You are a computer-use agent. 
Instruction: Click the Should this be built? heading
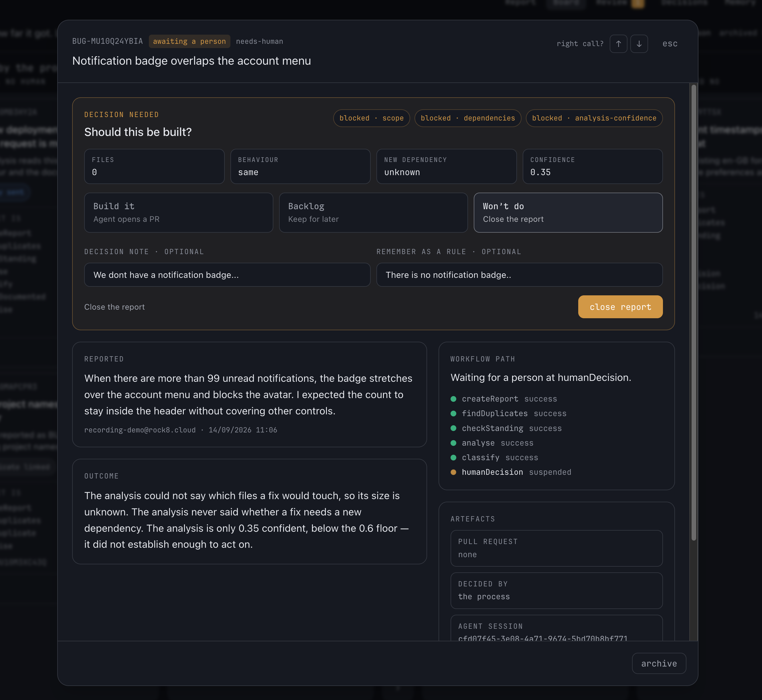coord(138,132)
